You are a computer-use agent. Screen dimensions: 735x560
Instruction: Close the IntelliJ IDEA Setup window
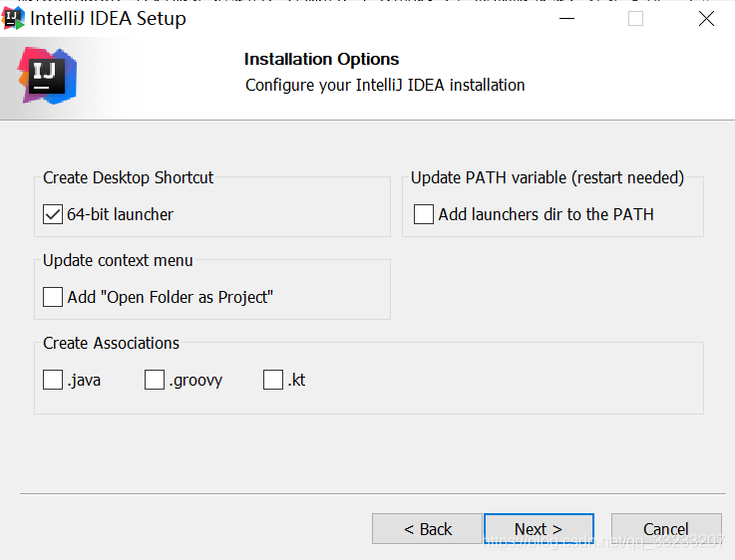point(706,19)
